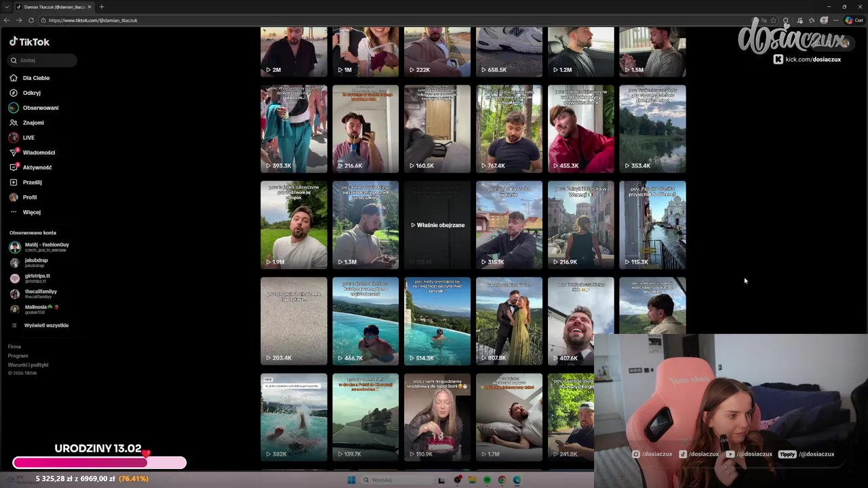Click the Prześlij upload icon
This screenshot has height=488, width=868.
(14, 182)
